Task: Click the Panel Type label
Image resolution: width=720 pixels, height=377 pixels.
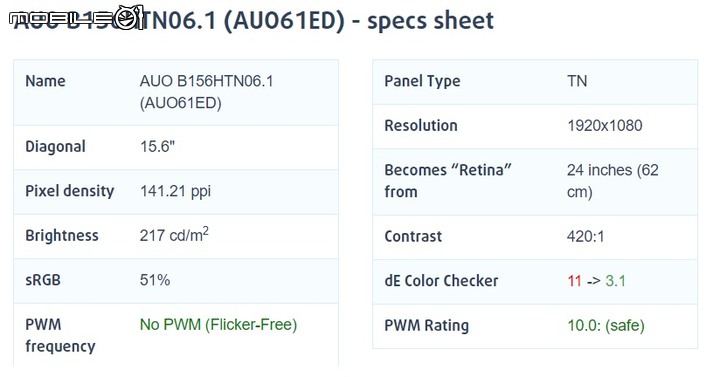Action: tap(422, 81)
